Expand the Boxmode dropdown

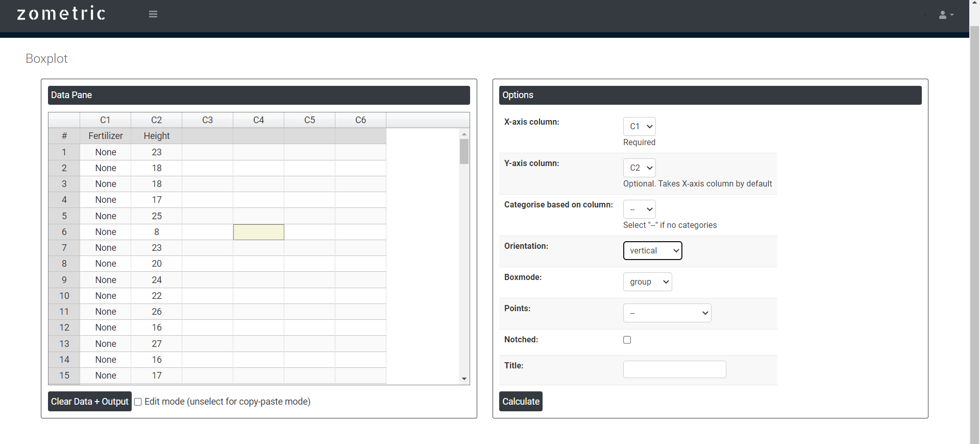[x=647, y=282]
